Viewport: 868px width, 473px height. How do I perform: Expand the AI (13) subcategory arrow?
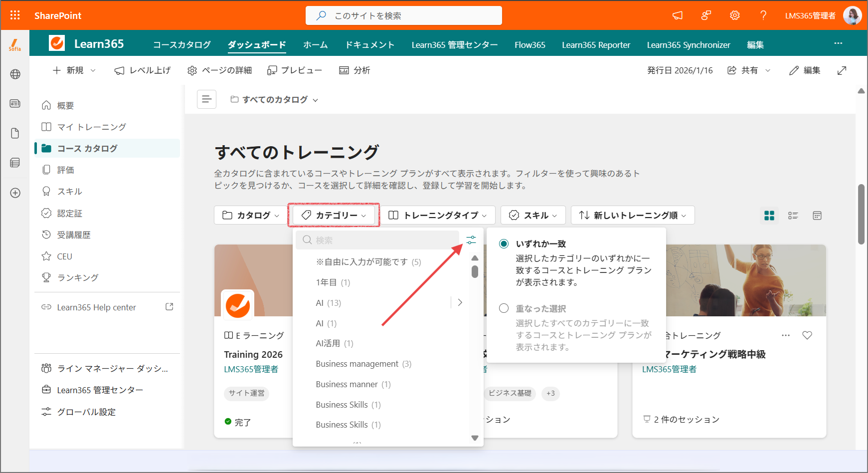click(x=460, y=302)
